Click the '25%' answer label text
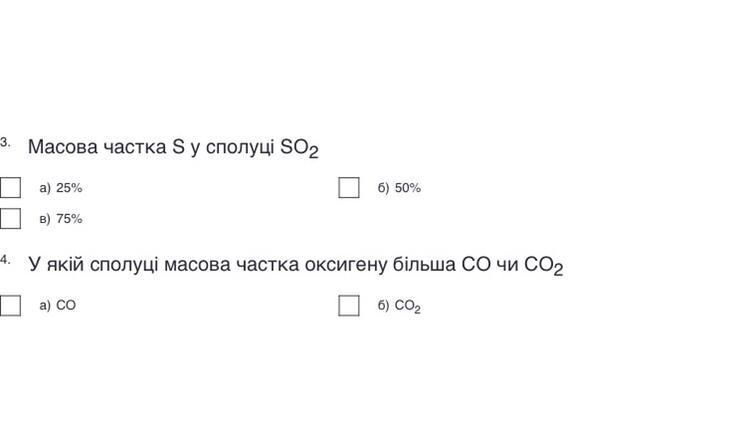This screenshot has height=424, width=746. [x=69, y=188]
